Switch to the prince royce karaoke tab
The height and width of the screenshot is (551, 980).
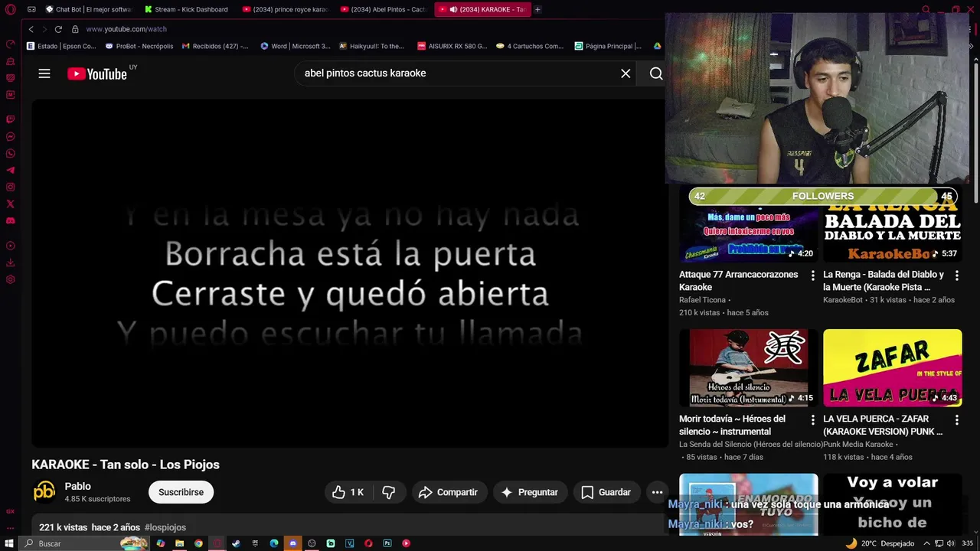pyautogui.click(x=286, y=9)
